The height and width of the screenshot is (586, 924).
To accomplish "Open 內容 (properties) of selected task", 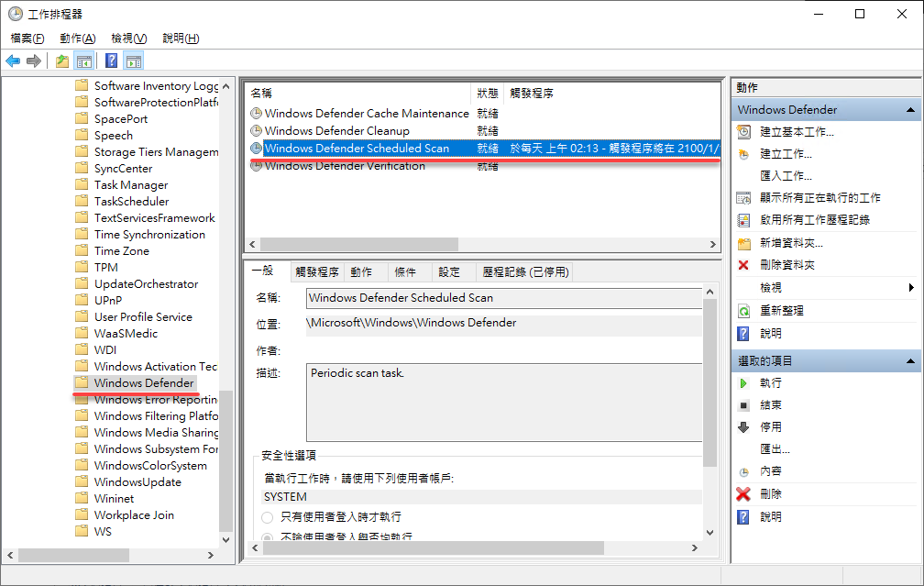I will click(x=771, y=471).
